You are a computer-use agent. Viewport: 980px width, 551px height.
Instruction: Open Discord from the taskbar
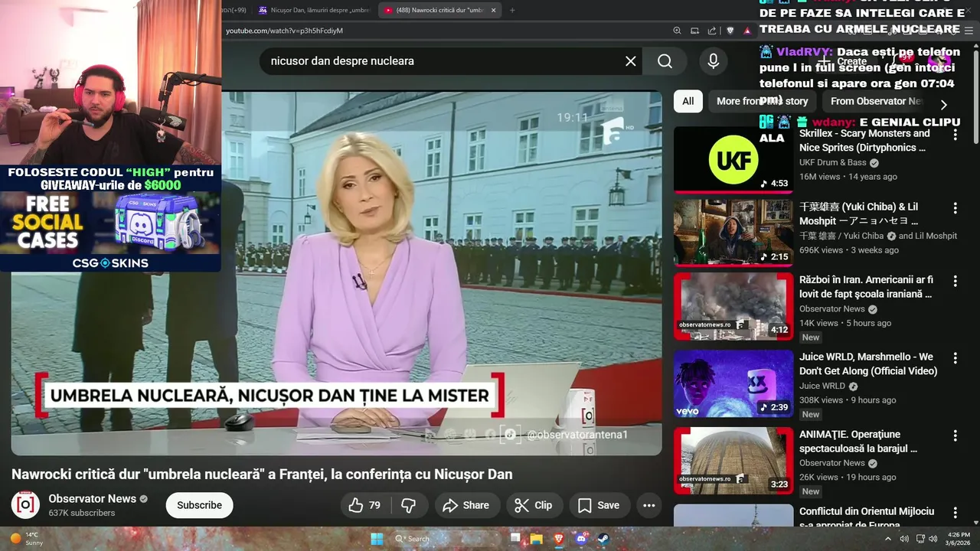[581, 539]
